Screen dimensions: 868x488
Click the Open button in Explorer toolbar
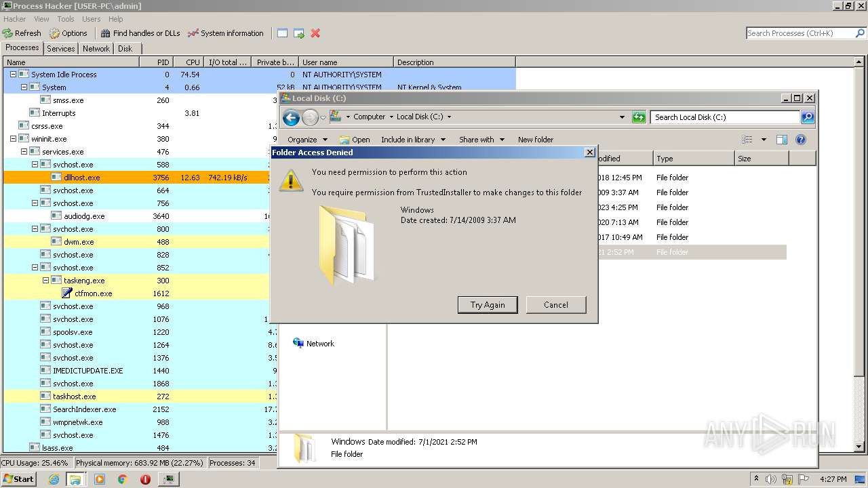click(x=355, y=140)
